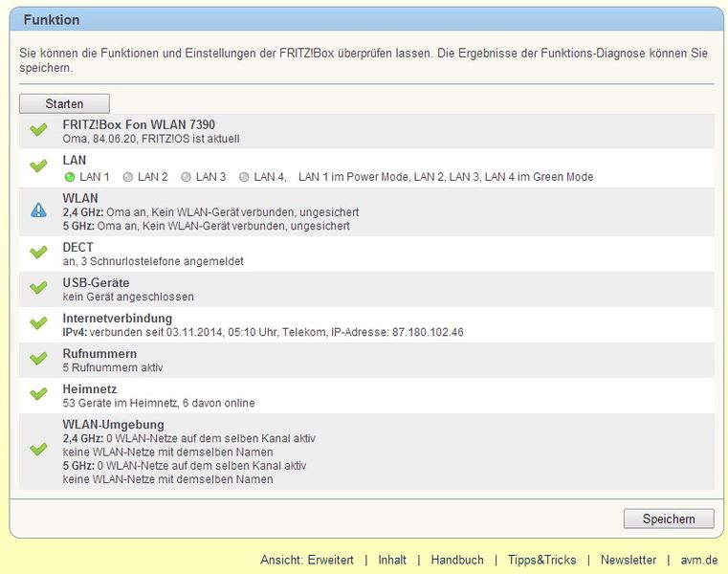Click the green checkmark next to Heimnetz
Image resolution: width=728 pixels, height=574 pixels.
point(38,394)
